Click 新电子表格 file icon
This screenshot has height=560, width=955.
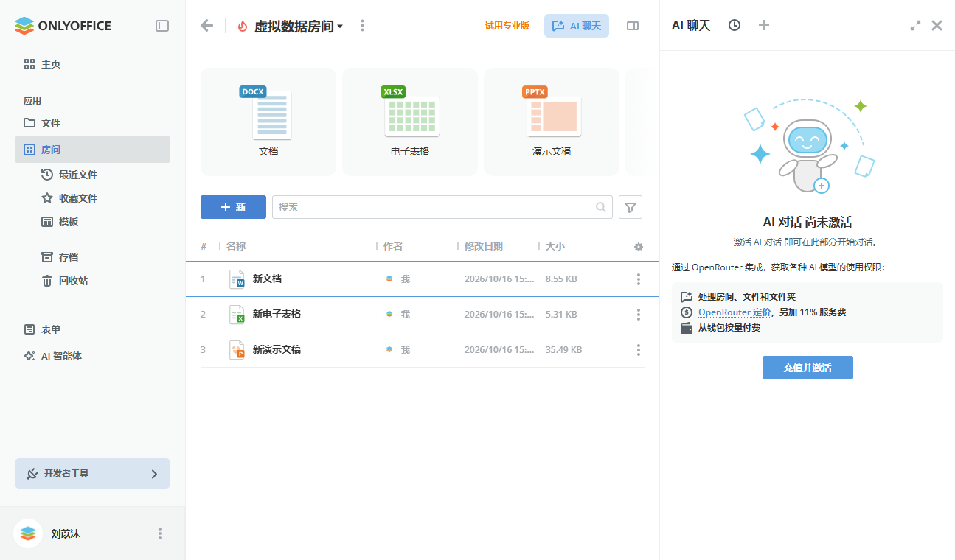237,314
